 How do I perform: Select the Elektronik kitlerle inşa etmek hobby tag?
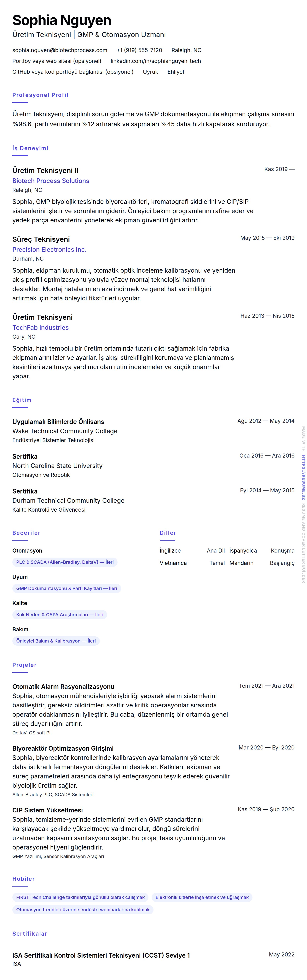pyautogui.click(x=202, y=897)
